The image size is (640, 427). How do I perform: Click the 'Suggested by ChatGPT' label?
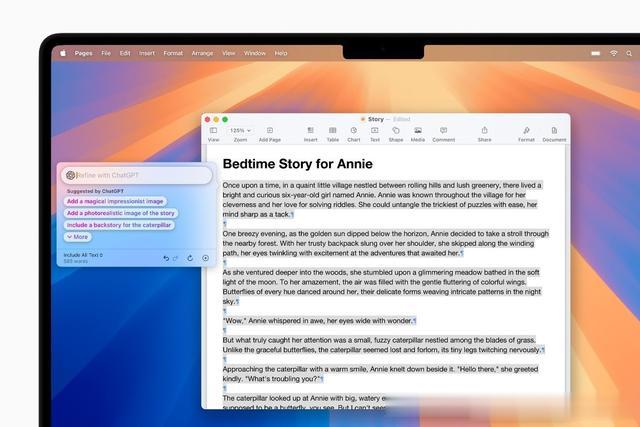(95, 191)
